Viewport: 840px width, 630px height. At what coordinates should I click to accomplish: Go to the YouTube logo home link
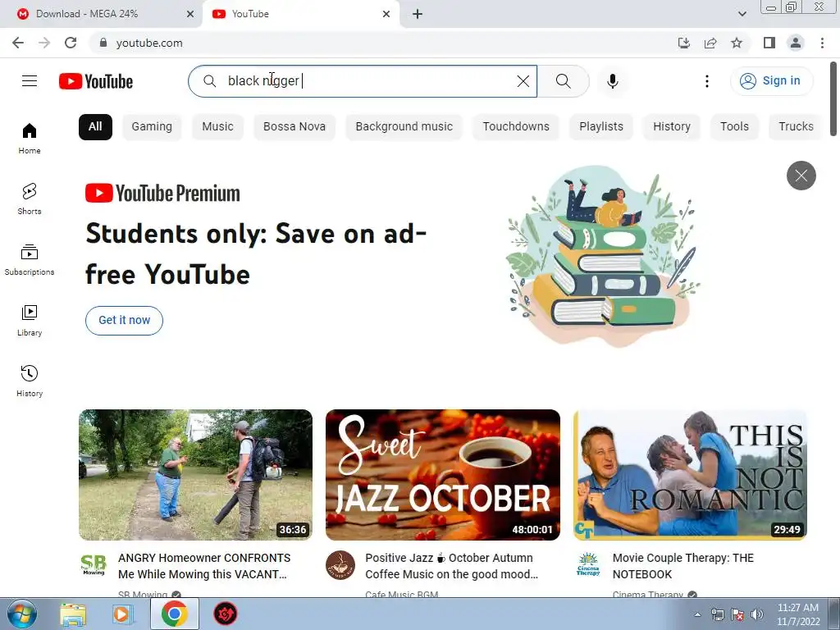96,81
